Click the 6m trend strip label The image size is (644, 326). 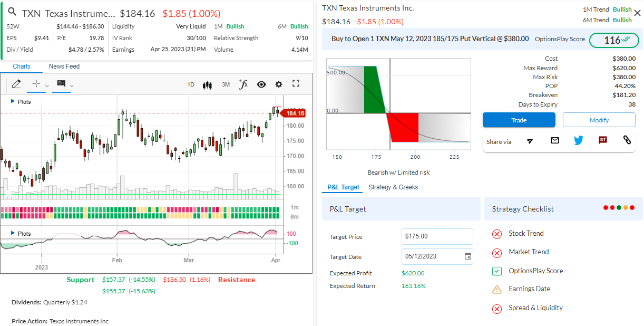pos(295,217)
